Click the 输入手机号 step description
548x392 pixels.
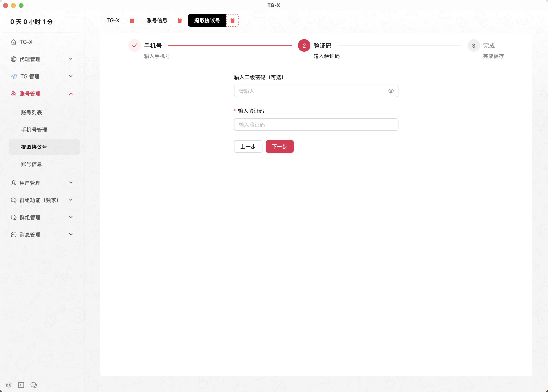click(157, 56)
